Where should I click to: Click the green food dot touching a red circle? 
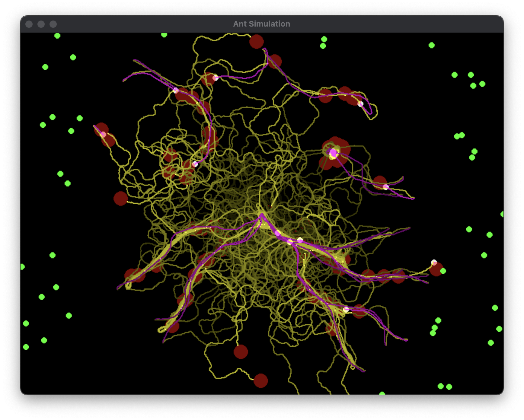[x=443, y=271]
